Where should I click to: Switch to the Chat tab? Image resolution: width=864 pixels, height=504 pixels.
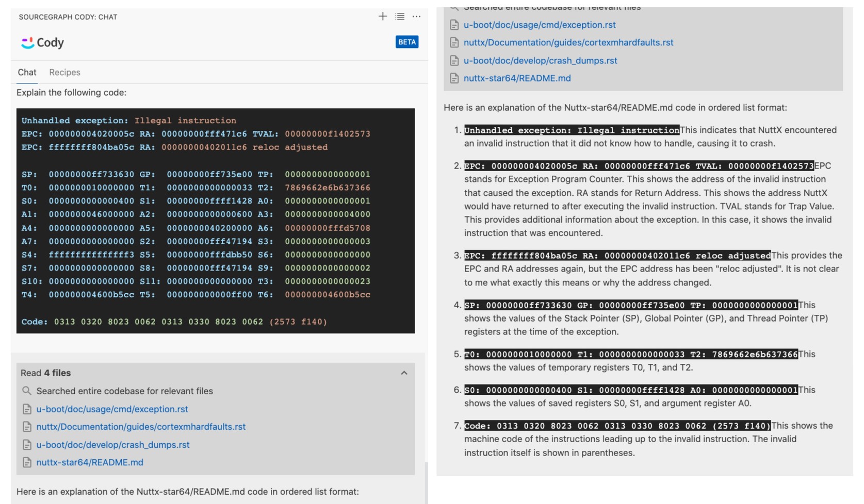(x=27, y=72)
